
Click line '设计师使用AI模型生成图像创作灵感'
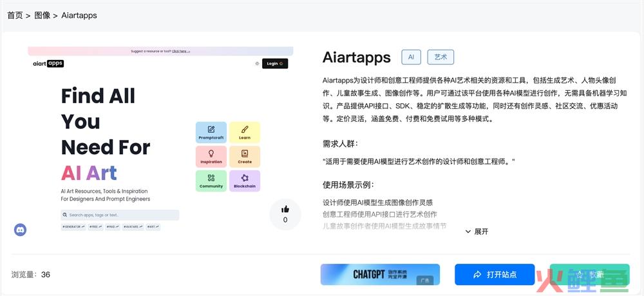(x=378, y=202)
